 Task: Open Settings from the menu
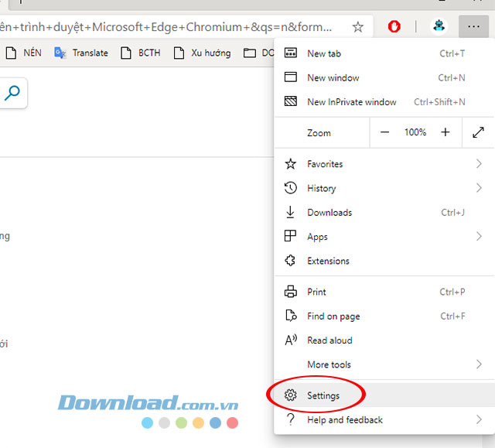323,395
